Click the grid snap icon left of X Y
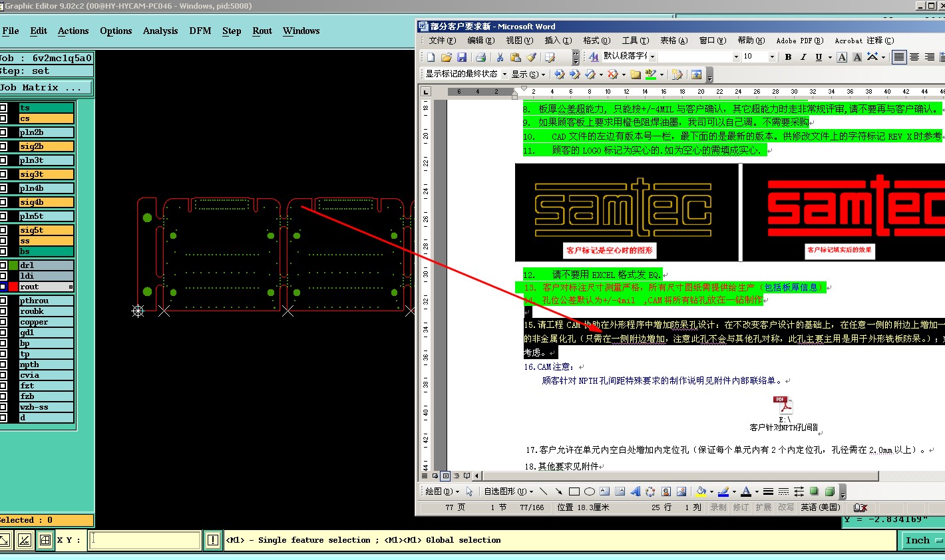The width and height of the screenshot is (945, 560). (x=45, y=540)
